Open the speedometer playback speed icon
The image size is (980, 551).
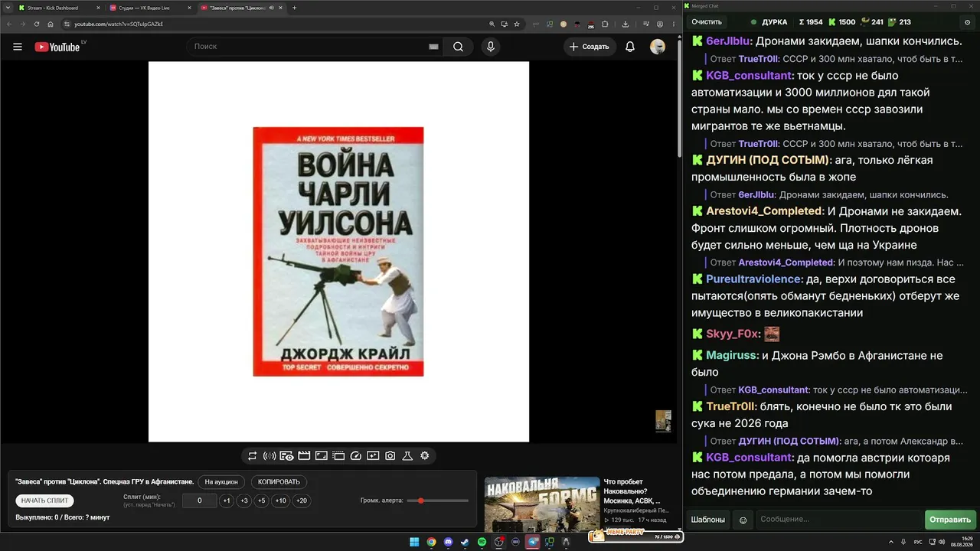(355, 456)
